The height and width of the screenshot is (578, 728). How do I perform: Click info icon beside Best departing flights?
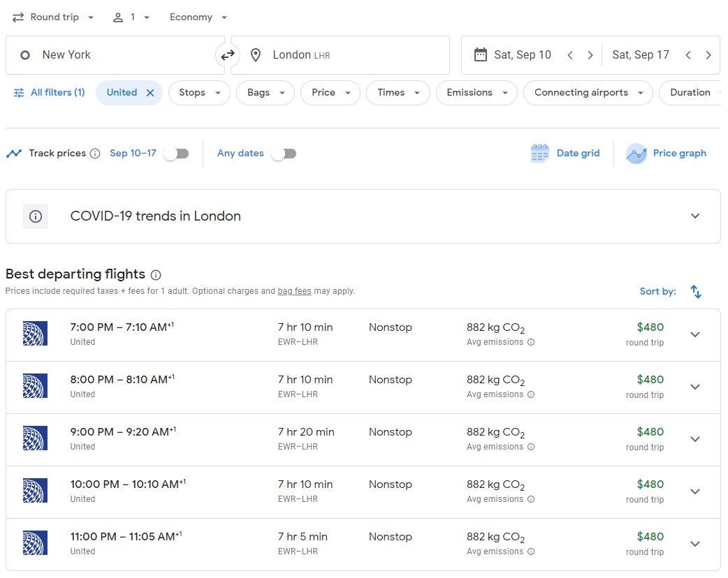click(x=156, y=275)
